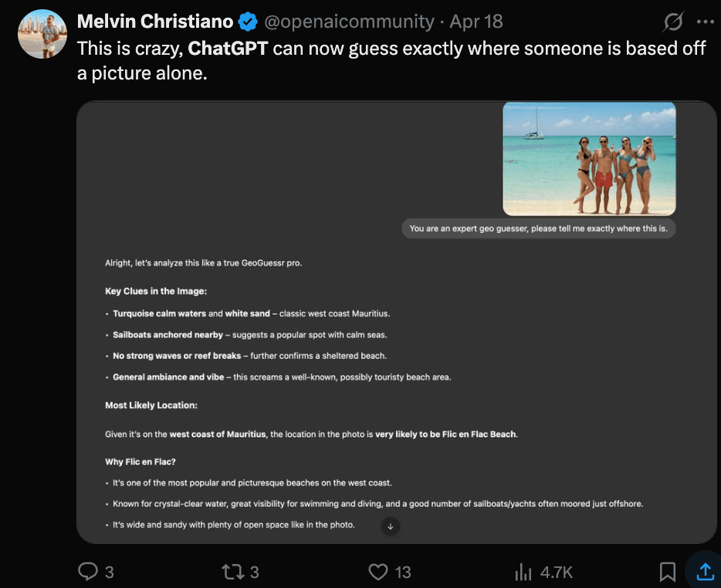Screen dimensions: 721x588
Task: Repost the tweet using the retweet icon
Action: tap(231, 572)
